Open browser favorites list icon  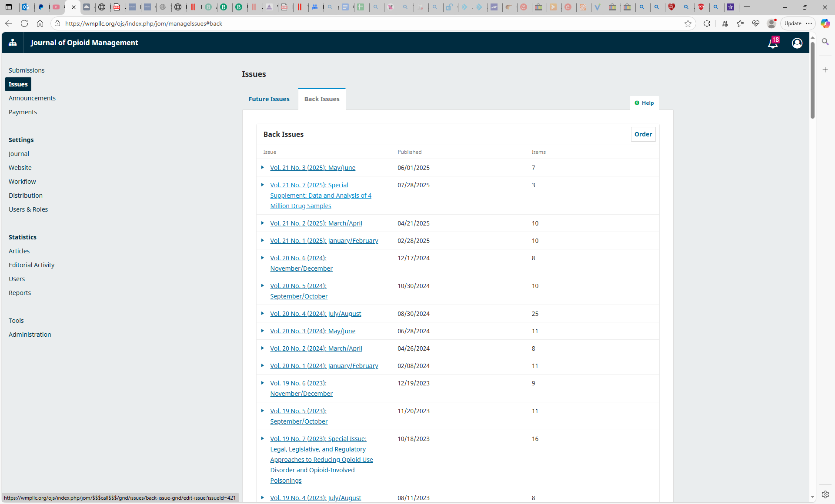[740, 23]
